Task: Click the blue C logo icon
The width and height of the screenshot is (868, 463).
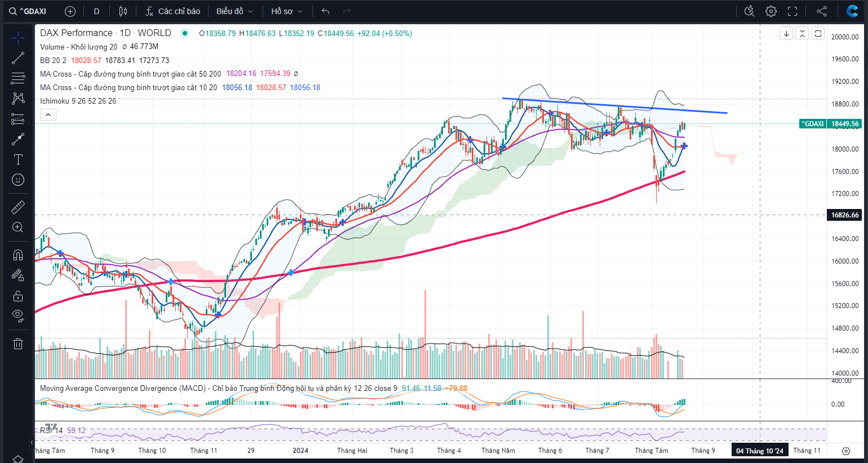Action: (852, 11)
